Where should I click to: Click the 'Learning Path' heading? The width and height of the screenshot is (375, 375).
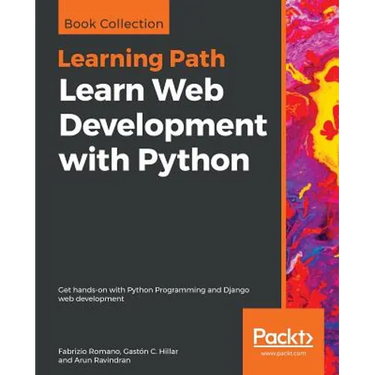pyautogui.click(x=142, y=59)
